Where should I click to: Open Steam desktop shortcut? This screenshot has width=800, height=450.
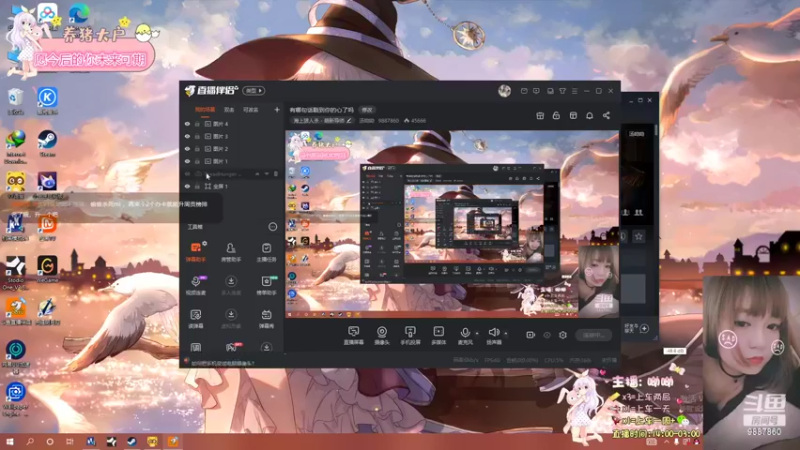[47, 143]
